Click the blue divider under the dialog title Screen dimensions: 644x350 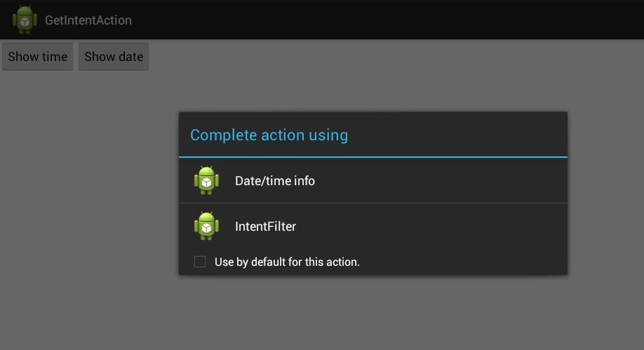[x=373, y=157]
